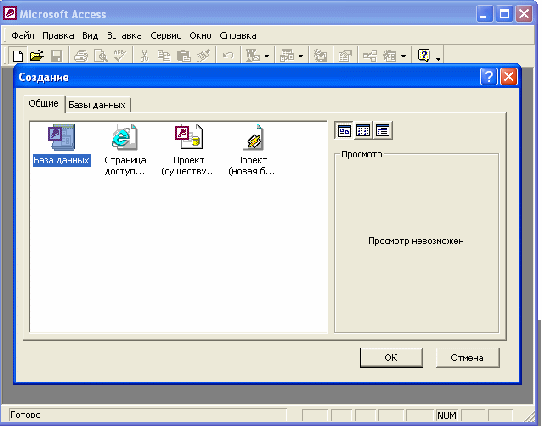Expand toolbar options arrow after Help icon
The height and width of the screenshot is (427, 542).
(x=438, y=59)
